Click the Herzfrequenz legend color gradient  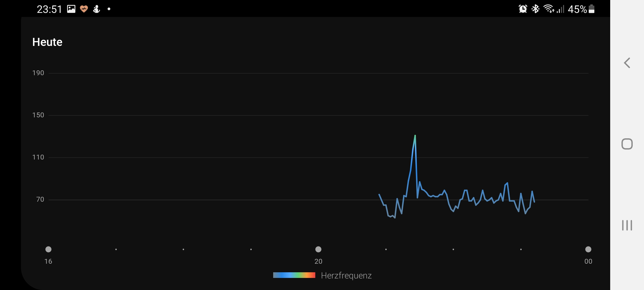(x=294, y=275)
